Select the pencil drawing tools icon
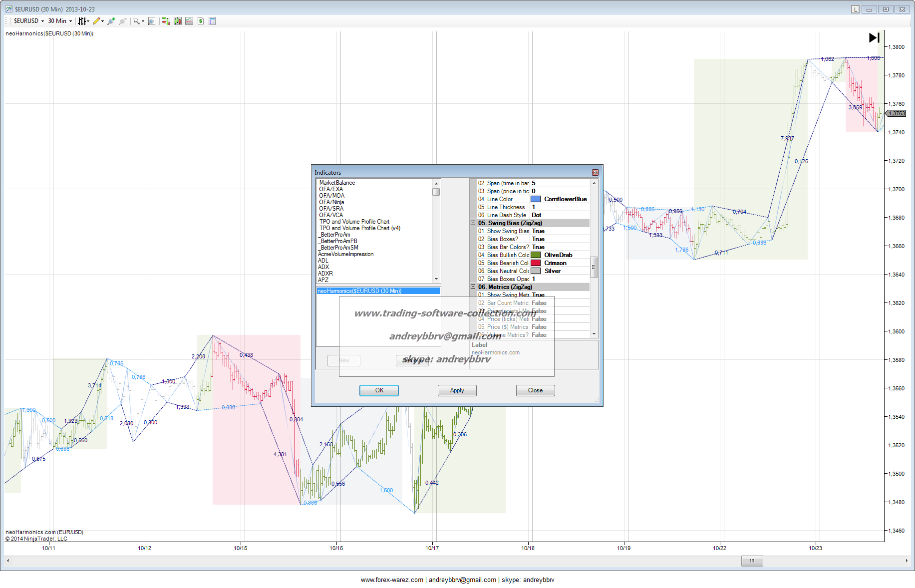The width and height of the screenshot is (915, 588). pos(96,21)
